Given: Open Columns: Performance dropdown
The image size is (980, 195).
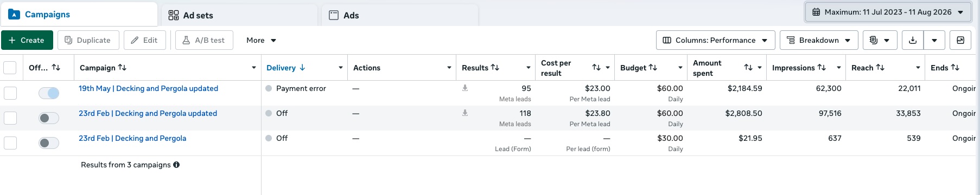Looking at the screenshot, I should [715, 40].
